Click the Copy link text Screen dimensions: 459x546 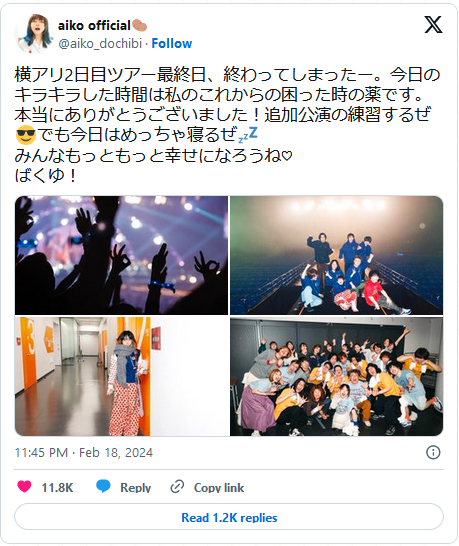pos(219,488)
